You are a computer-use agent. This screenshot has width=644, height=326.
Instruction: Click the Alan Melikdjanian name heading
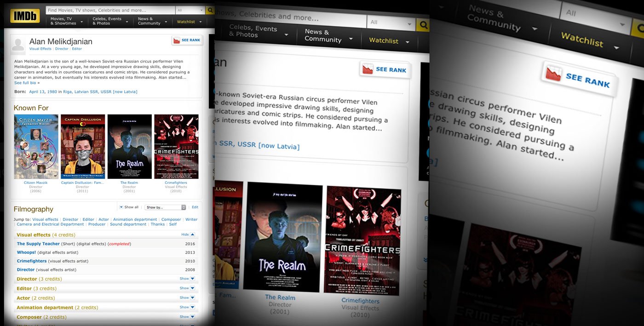coord(61,41)
